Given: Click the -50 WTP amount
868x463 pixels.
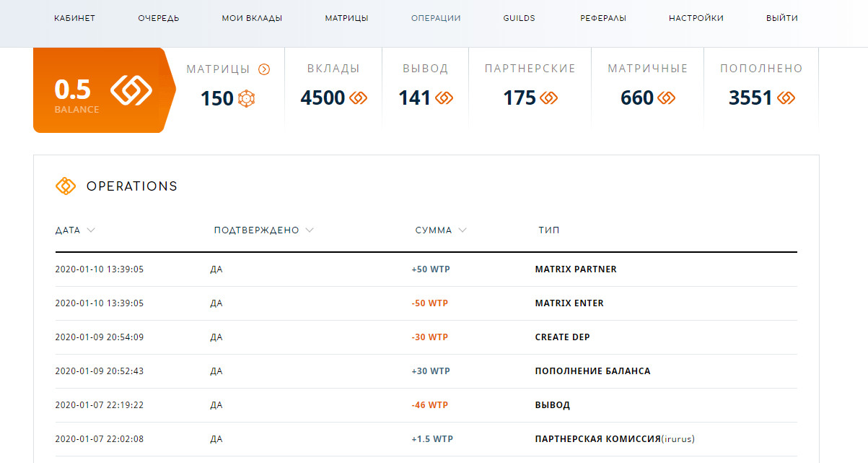Looking at the screenshot, I should (430, 303).
